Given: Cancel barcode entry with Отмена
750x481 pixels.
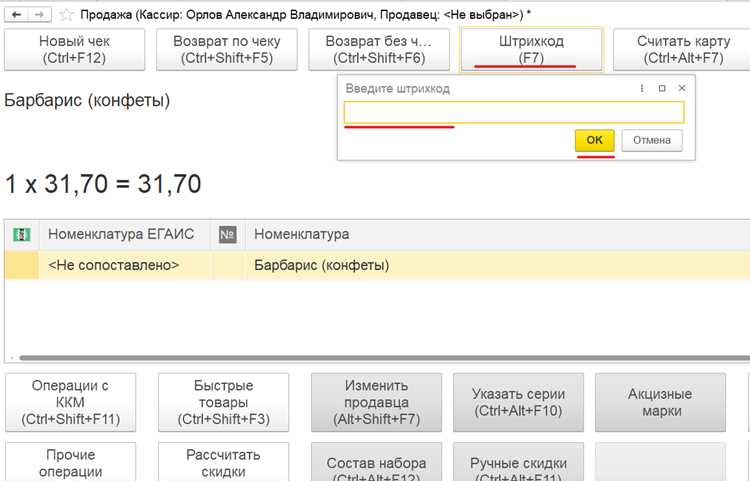Looking at the screenshot, I should point(652,140).
